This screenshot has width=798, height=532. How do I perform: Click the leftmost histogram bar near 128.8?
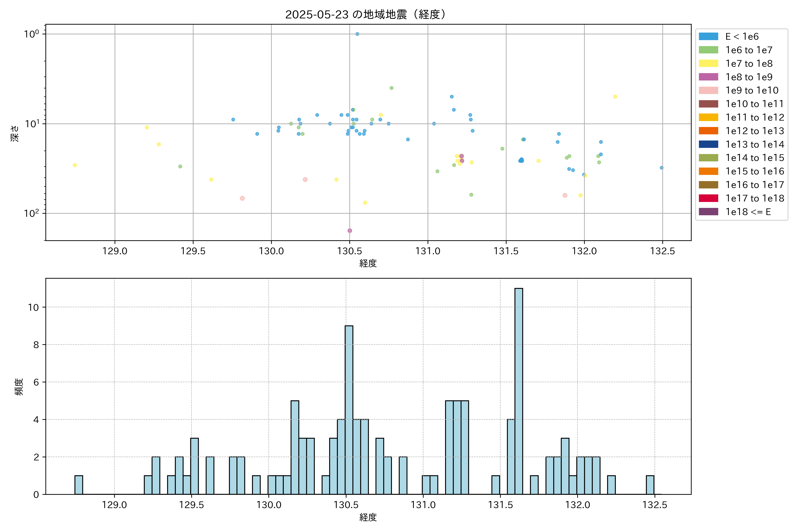pyautogui.click(x=79, y=485)
